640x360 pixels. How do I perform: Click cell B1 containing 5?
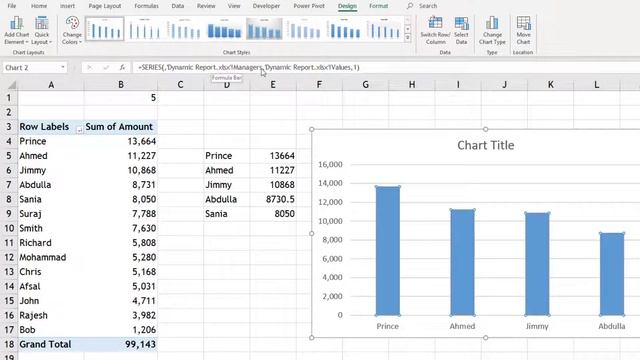coord(121,98)
